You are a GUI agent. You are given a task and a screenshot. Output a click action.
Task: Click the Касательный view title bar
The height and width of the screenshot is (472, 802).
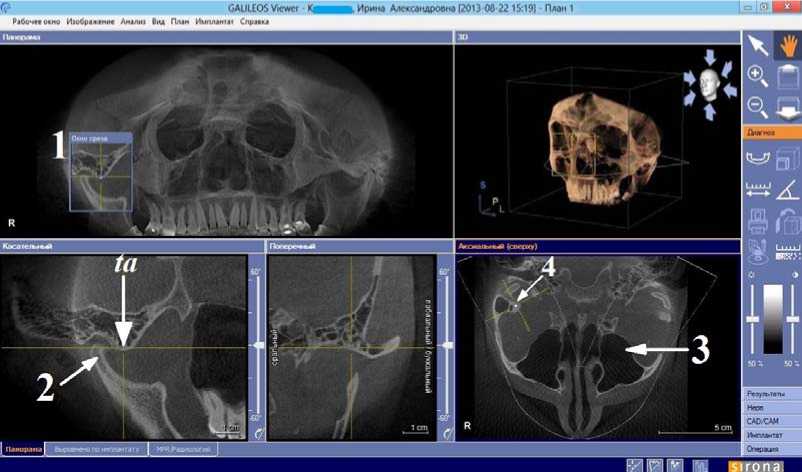132,246
